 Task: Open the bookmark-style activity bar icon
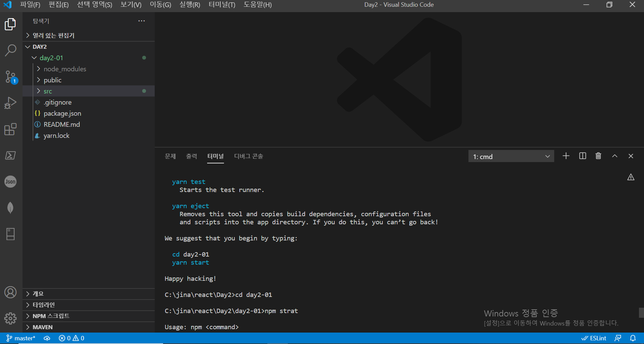(10, 234)
